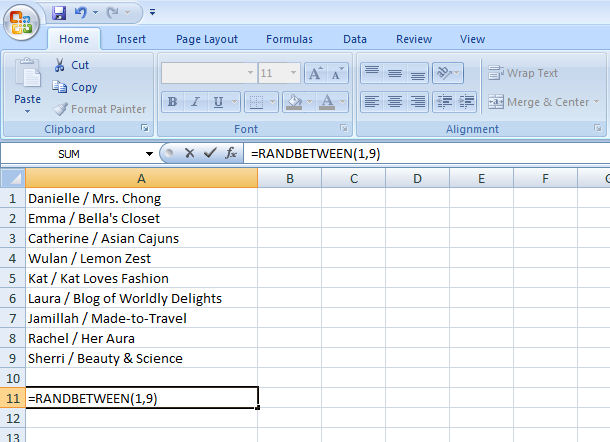610x442 pixels.
Task: Open the font color palette arrow
Action: point(343,102)
